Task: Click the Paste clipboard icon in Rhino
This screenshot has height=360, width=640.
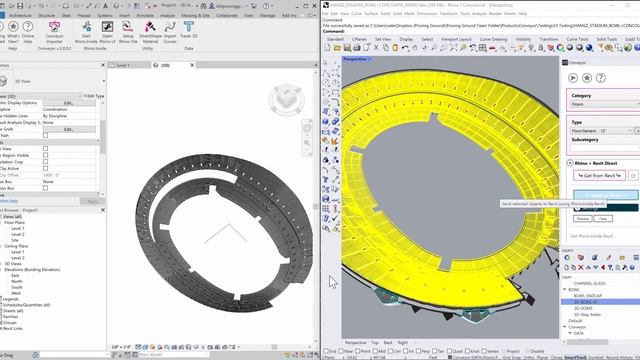Action: click(x=395, y=48)
